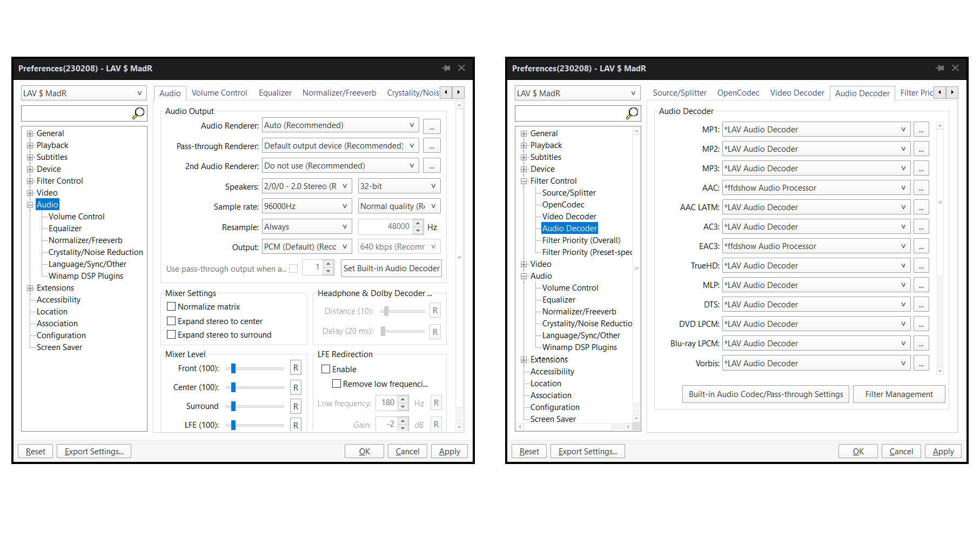Click Resample 48000 Hz value field

385,227
